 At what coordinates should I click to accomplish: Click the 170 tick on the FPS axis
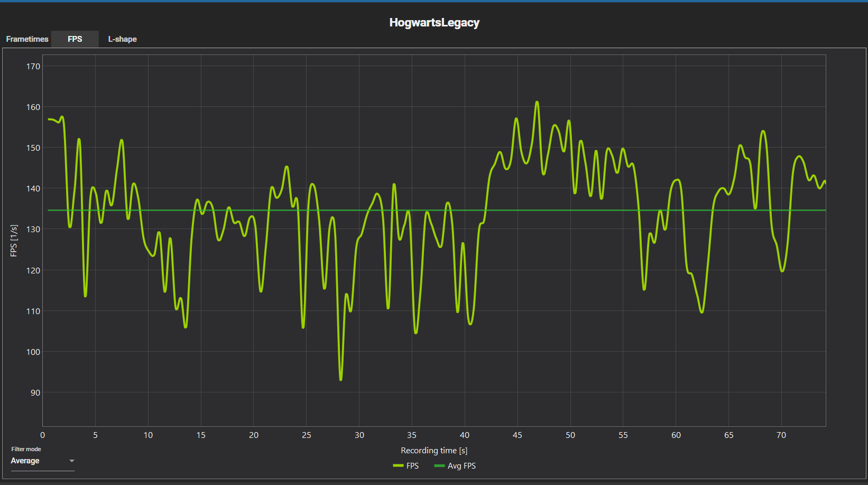coord(33,66)
